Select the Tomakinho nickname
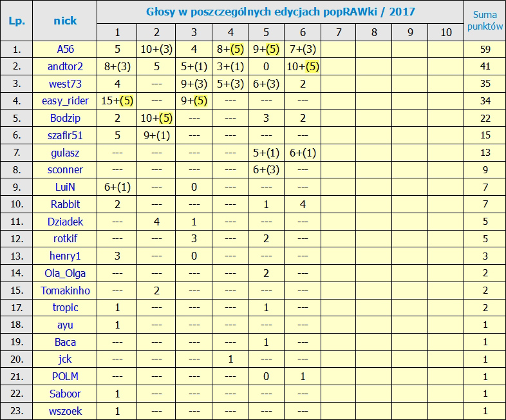This screenshot has width=506, height=420. 65,291
